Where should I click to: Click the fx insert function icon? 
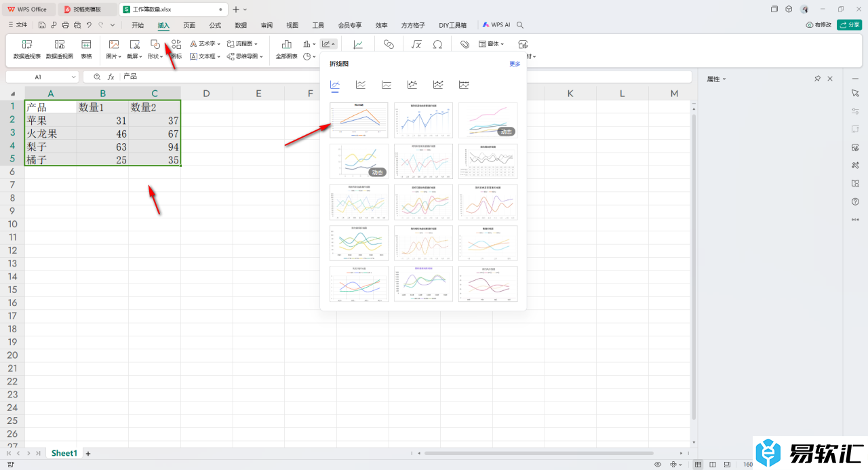pyautogui.click(x=111, y=77)
